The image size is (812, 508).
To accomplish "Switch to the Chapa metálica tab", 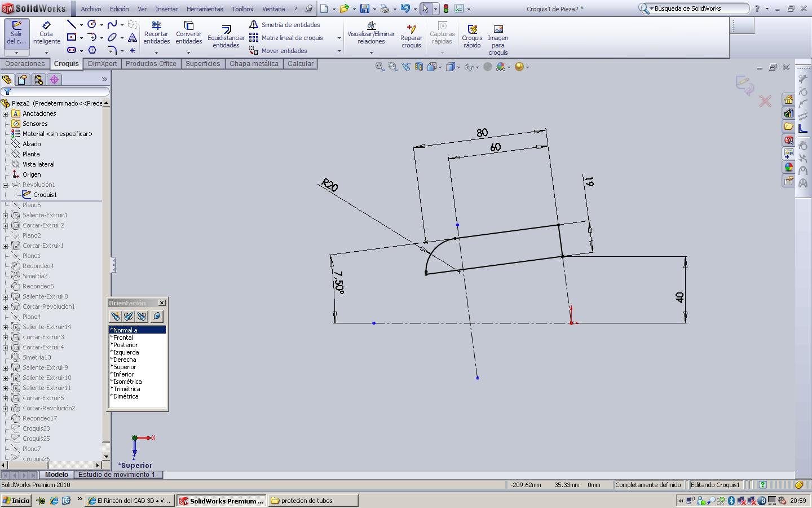I will click(x=254, y=64).
